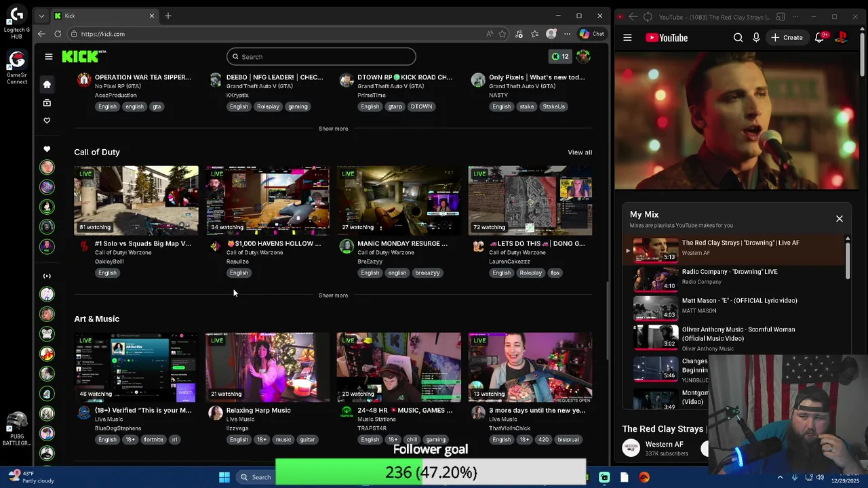Open the Kick user profile avatar
868x488 pixels.
(x=583, y=56)
